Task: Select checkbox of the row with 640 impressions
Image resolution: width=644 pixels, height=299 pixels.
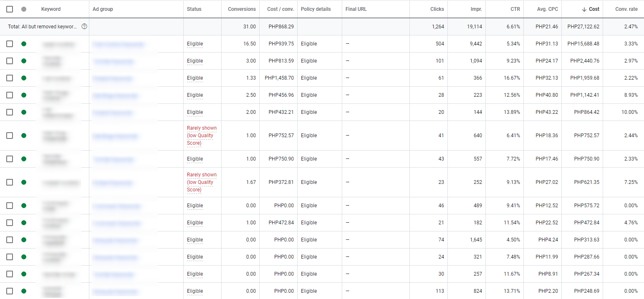Action: 10,136
